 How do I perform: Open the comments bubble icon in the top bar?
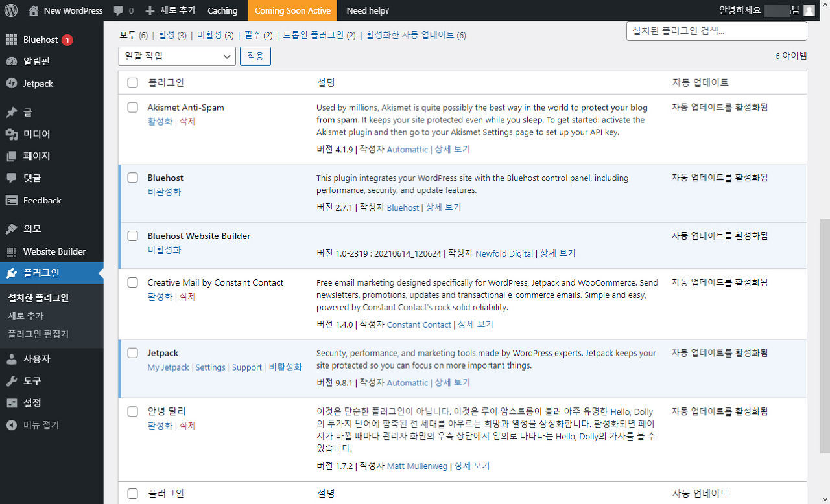tap(118, 11)
